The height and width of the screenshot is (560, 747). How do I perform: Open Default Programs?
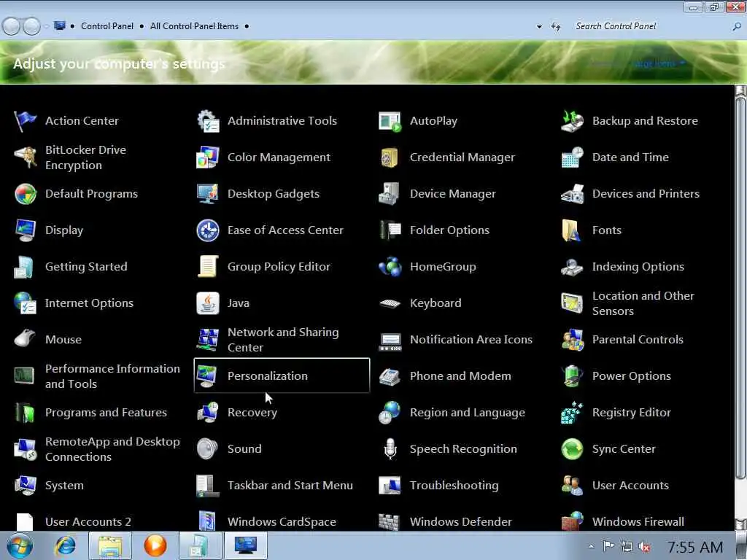point(76,194)
